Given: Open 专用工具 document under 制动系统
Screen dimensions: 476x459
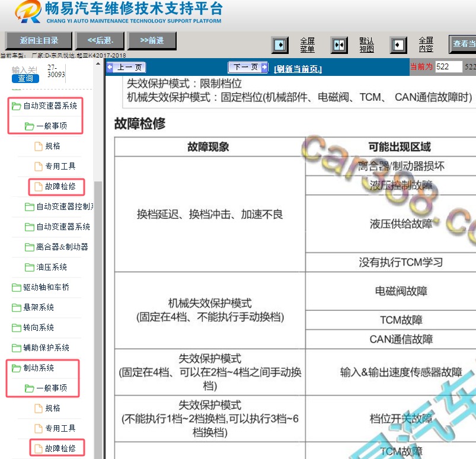Looking at the screenshot, I should pos(60,428).
